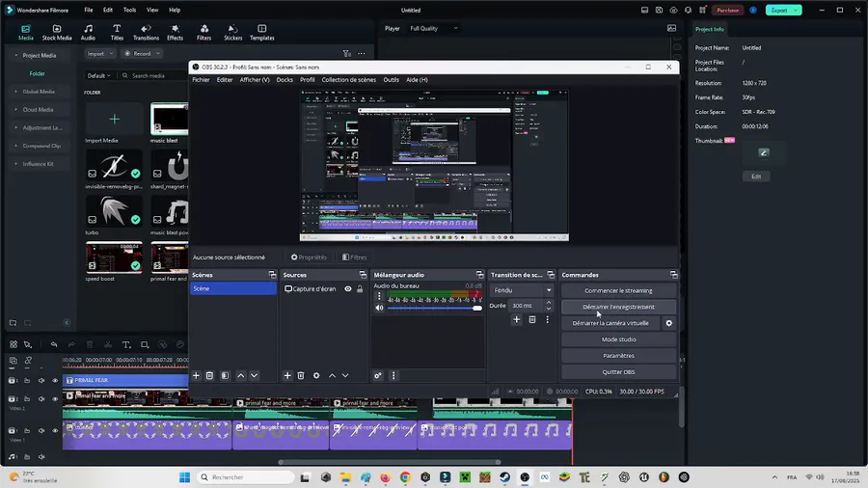
Task: Expand Global Media in Filmora sidebar
Action: point(39,92)
